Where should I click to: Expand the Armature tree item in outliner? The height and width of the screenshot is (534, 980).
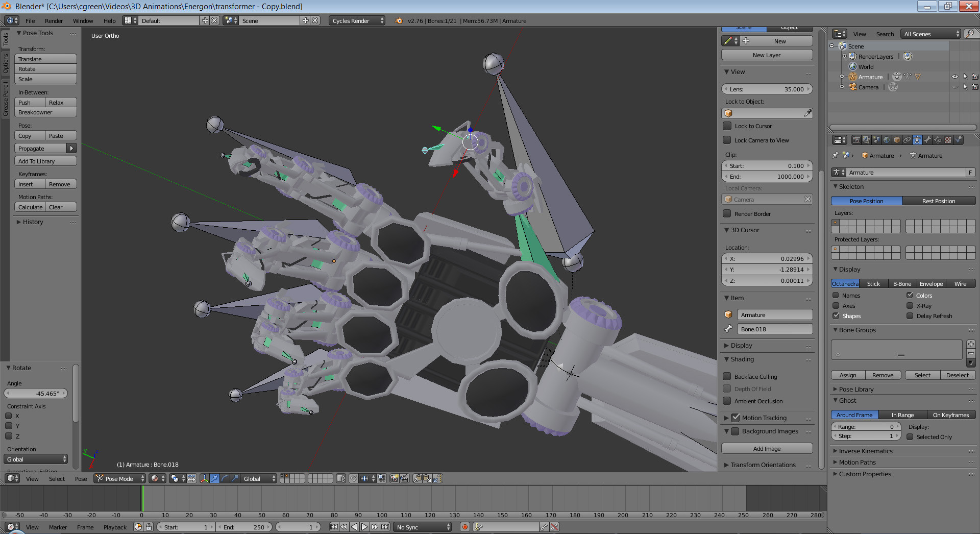(842, 77)
